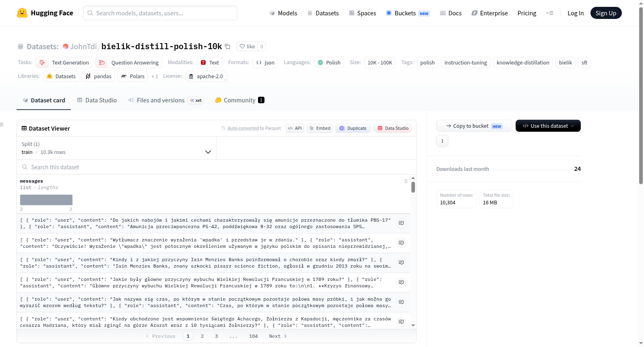The width and height of the screenshot is (644, 347).
Task: Click the bielik tag
Action: pos(565,62)
